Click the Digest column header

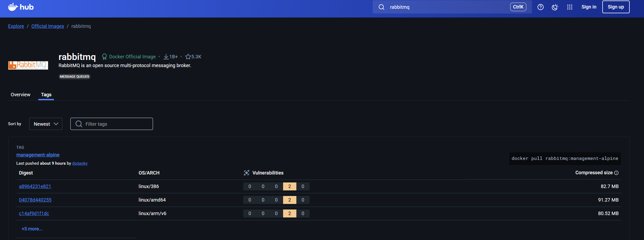click(26, 173)
